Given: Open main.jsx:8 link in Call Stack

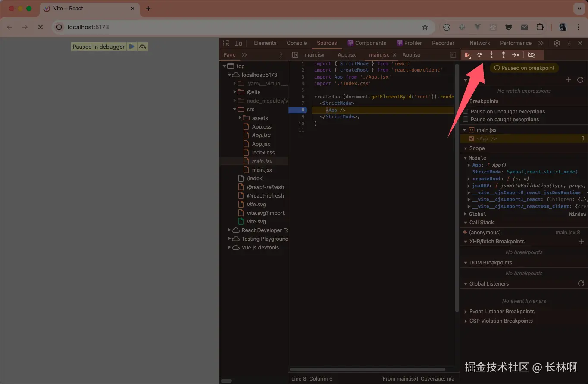Looking at the screenshot, I should coord(568,233).
